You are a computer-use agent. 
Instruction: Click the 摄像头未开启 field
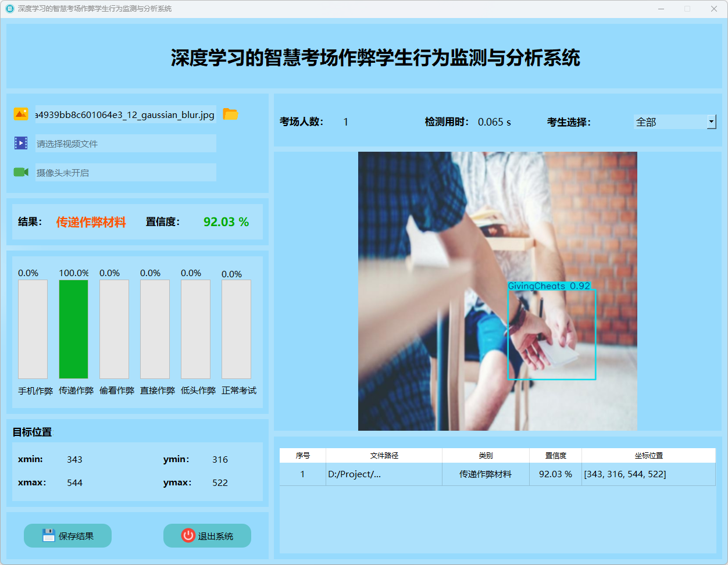[x=126, y=173]
